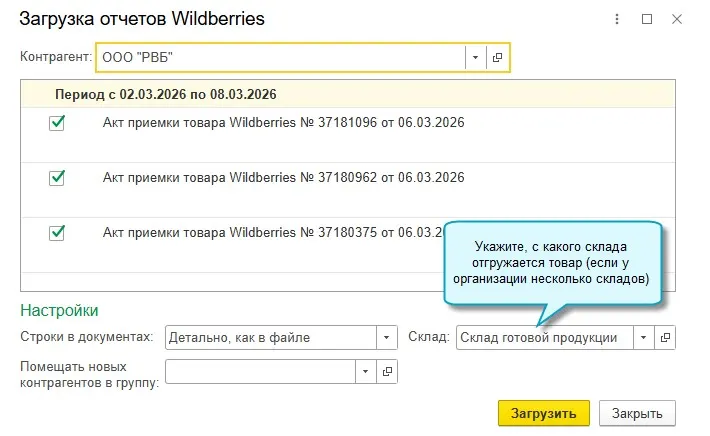The image size is (710, 436).
Task: Expand the Контрагент dropdown list
Action: 475,57
